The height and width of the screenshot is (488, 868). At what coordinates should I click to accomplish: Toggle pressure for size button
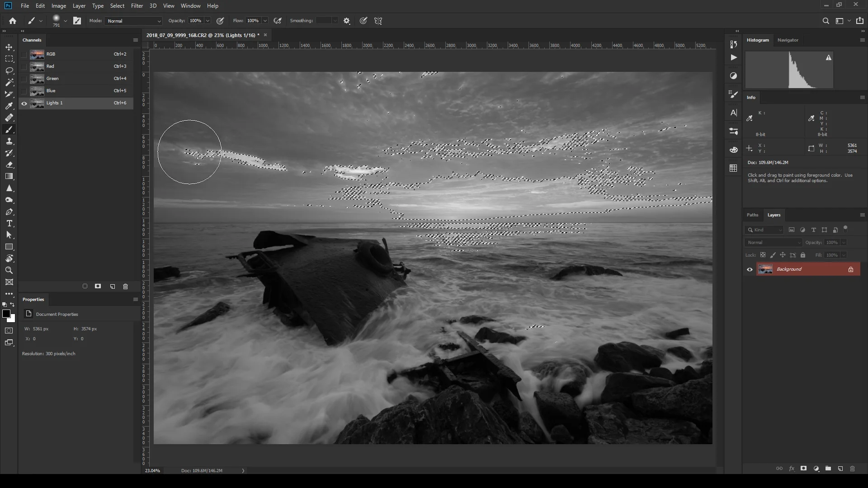(x=363, y=21)
